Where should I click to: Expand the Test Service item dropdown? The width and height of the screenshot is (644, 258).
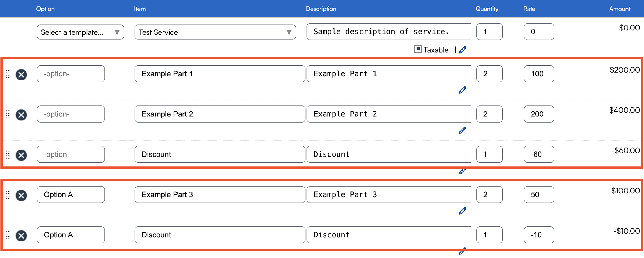215,32
